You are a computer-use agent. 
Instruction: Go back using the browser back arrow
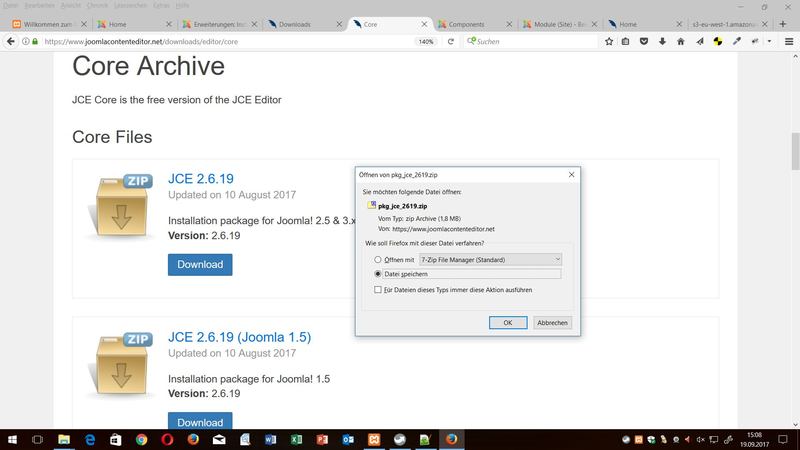11,41
